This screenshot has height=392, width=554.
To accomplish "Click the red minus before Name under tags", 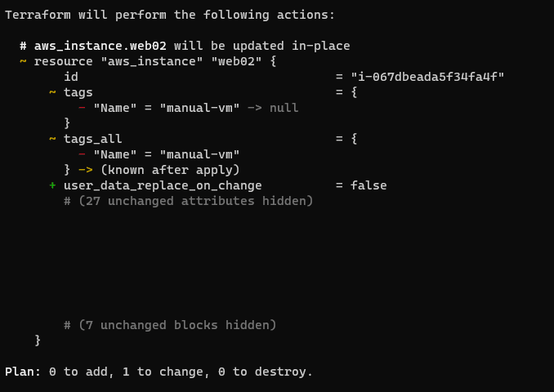I will click(82, 108).
